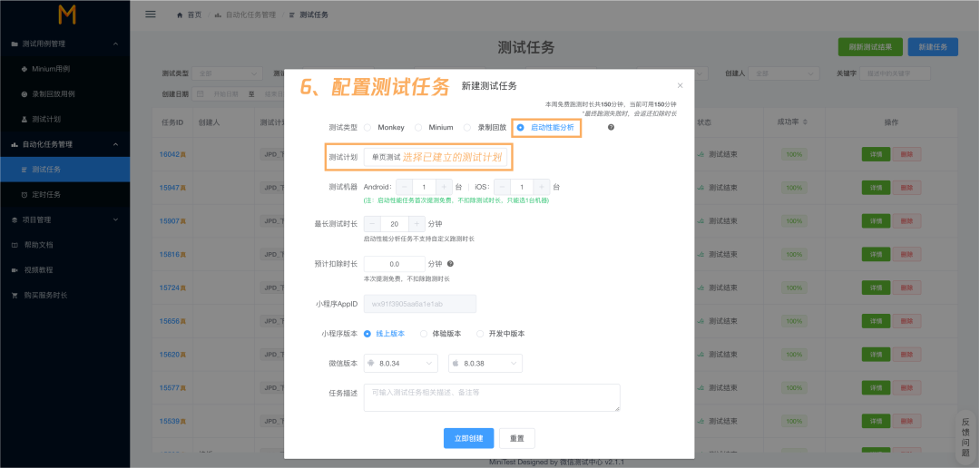Screen dimensions: 980x468
Task: Click the Android plus stepper button
Action: (x=444, y=187)
